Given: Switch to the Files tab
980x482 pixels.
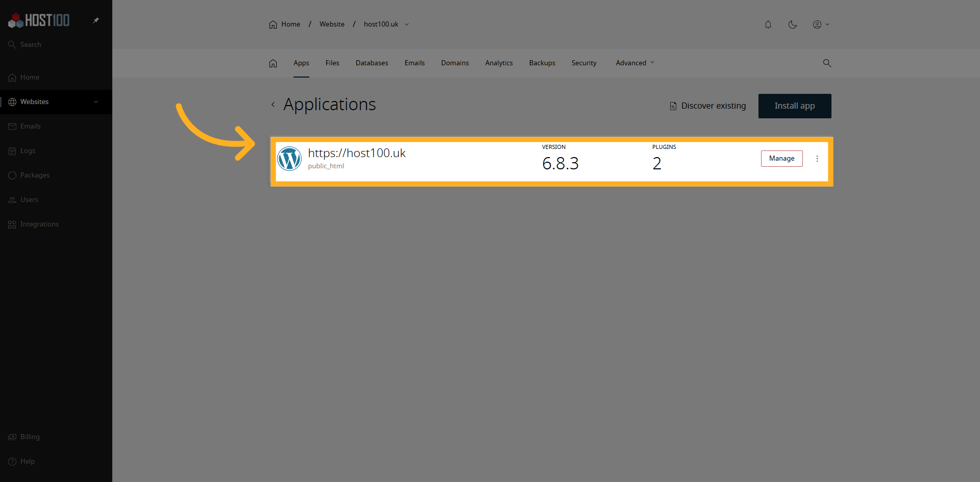Looking at the screenshot, I should pyautogui.click(x=332, y=63).
